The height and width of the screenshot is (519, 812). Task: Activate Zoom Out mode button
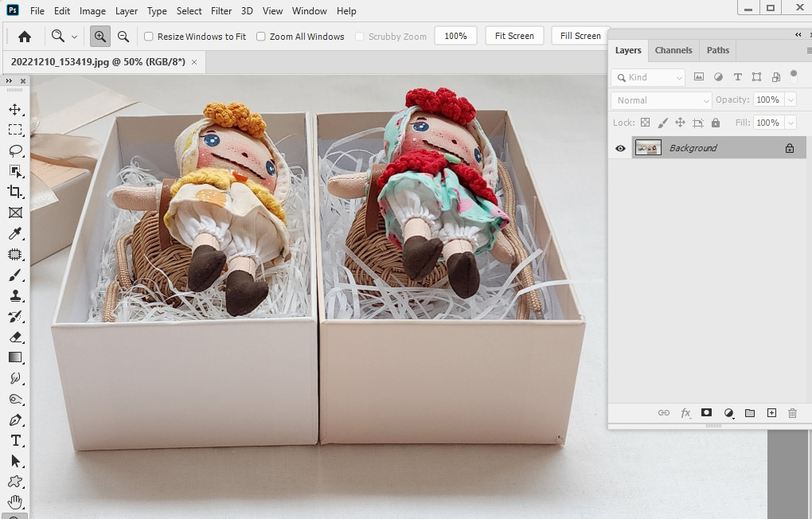[123, 37]
